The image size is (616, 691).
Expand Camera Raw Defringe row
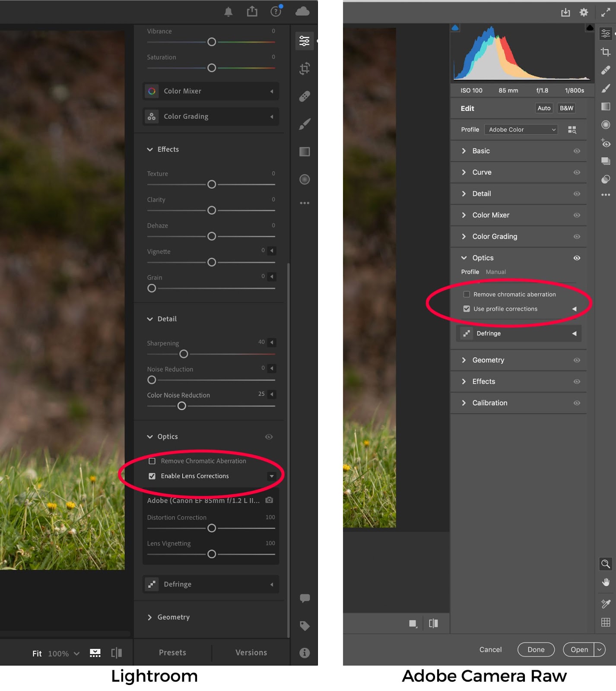[x=518, y=333]
